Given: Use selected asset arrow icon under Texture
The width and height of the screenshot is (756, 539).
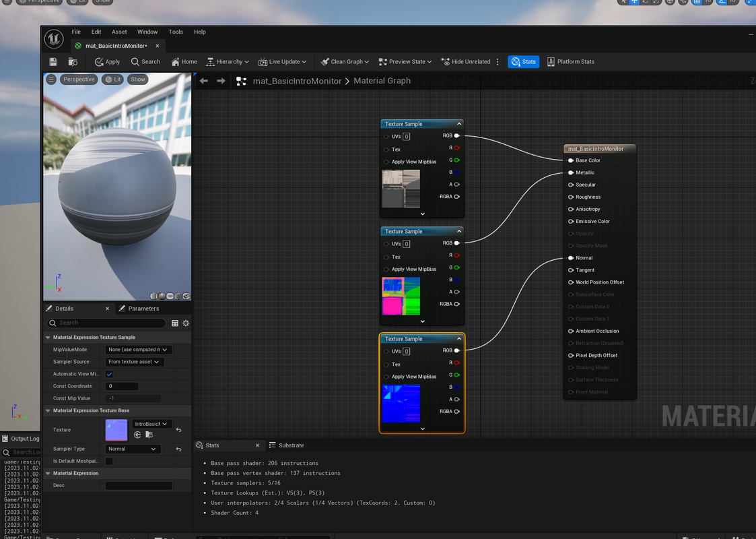Looking at the screenshot, I should 137,435.
